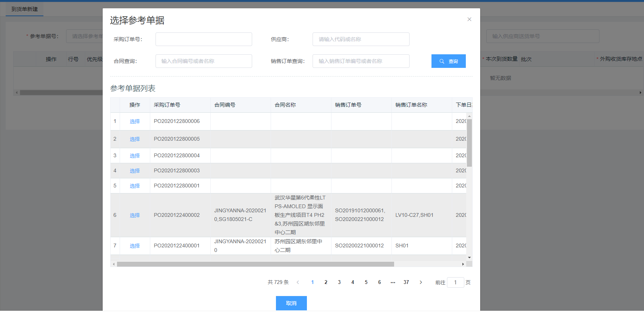
Task: Select order PO2020122400002
Action: click(135, 215)
